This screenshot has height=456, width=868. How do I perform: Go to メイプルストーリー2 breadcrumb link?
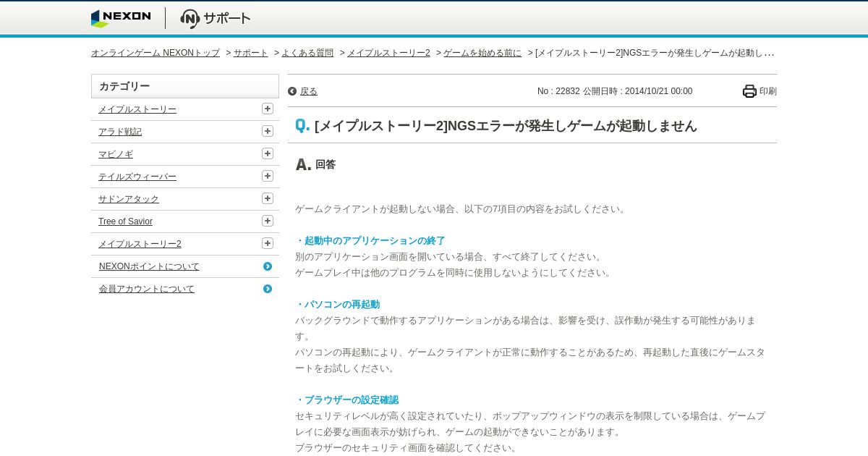(388, 53)
